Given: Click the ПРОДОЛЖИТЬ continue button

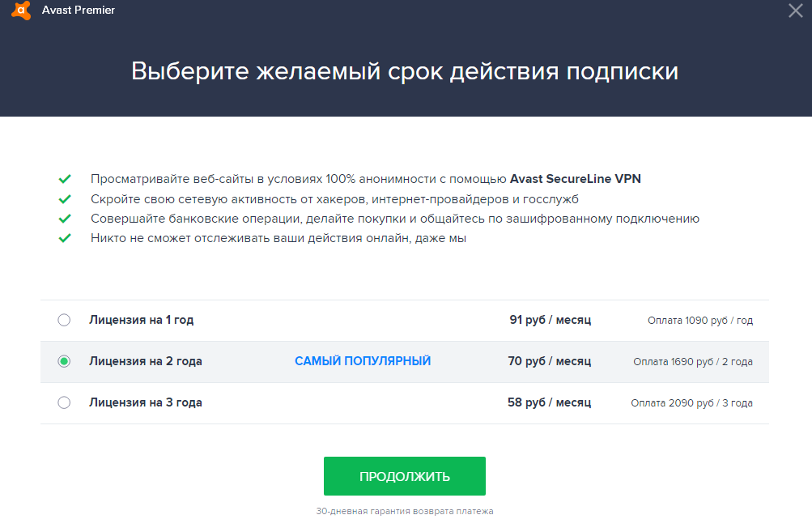Looking at the screenshot, I should [x=405, y=476].
